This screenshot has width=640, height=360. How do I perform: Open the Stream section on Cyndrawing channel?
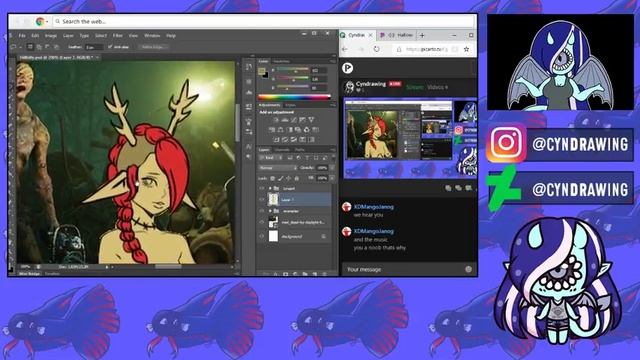(415, 87)
